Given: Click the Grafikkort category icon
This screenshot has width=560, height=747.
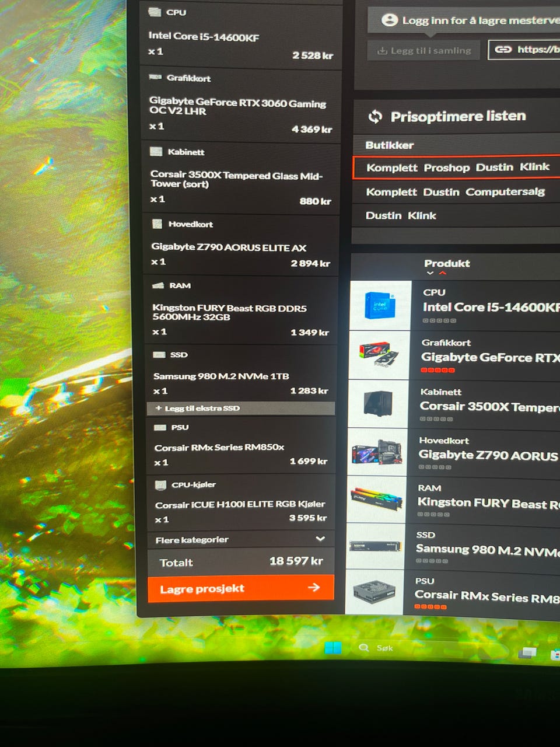Looking at the screenshot, I should tap(155, 77).
